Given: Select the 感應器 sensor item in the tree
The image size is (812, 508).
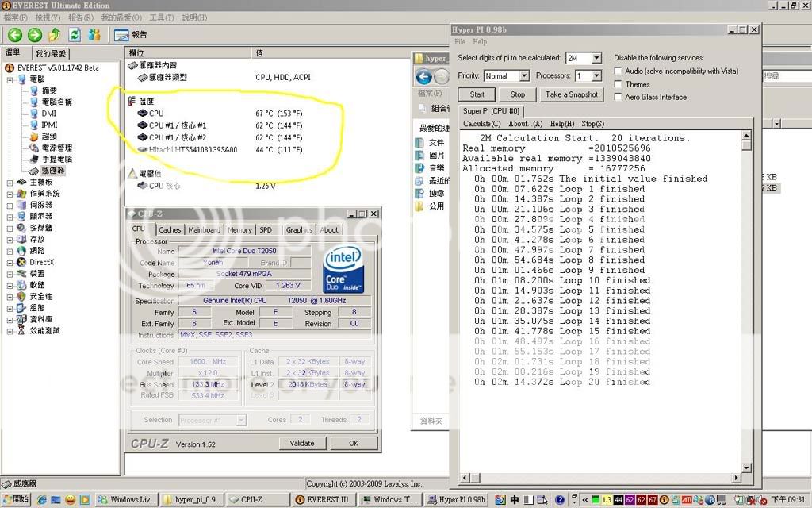Looking at the screenshot, I should coord(47,171).
